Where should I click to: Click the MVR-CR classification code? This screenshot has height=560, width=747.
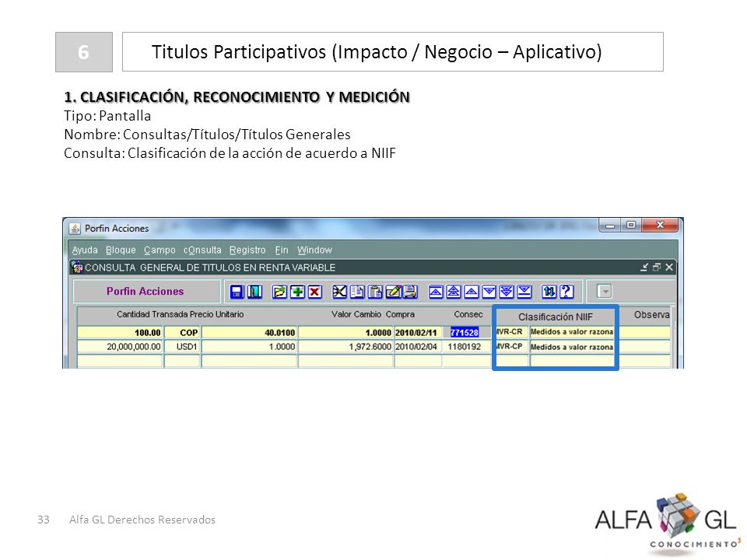pos(512,332)
